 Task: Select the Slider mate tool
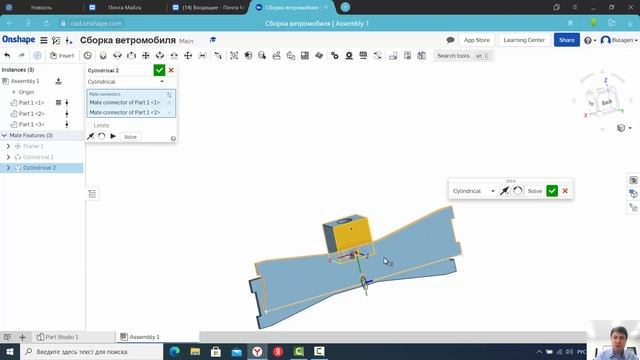pyautogui.click(x=131, y=56)
